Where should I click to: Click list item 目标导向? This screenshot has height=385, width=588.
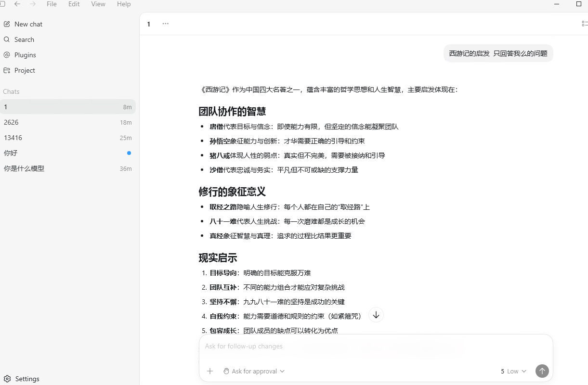260,273
